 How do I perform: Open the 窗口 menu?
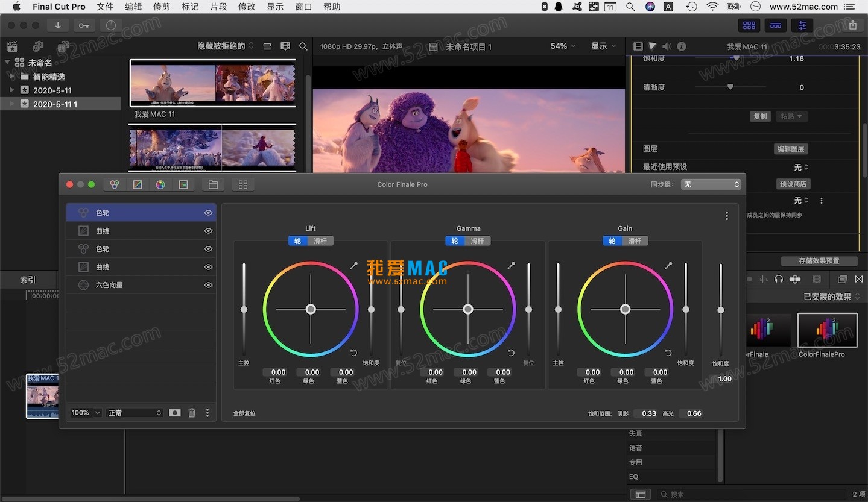pos(303,7)
